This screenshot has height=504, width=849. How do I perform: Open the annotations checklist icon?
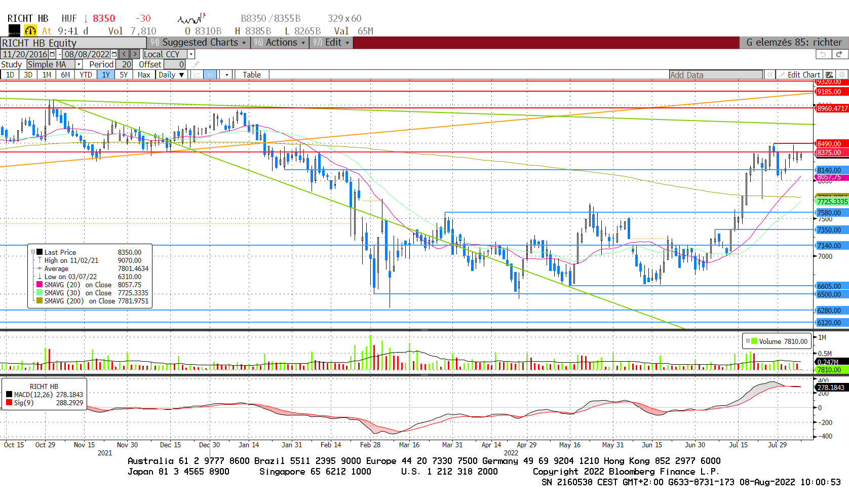coord(829,75)
